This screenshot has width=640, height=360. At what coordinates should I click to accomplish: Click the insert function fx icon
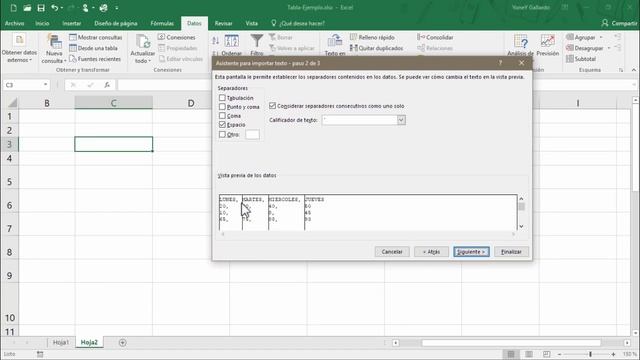click(107, 85)
